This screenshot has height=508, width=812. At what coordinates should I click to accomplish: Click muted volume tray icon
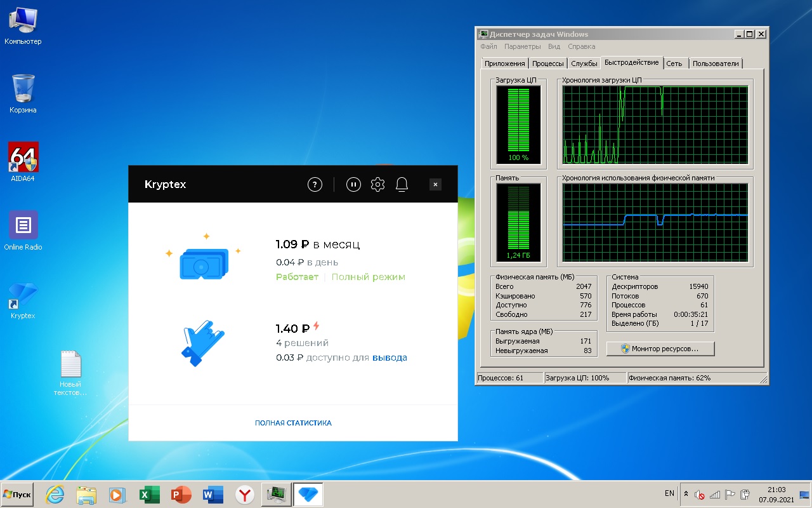[x=700, y=494]
